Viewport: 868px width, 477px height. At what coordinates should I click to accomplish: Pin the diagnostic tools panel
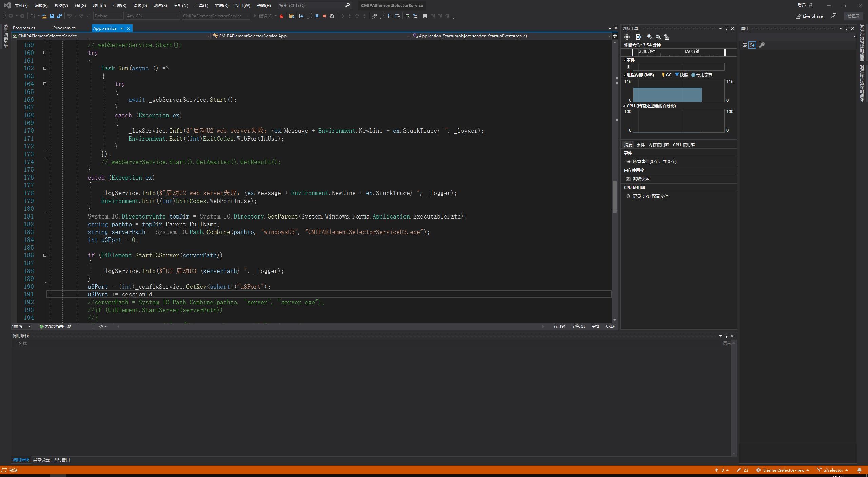[x=726, y=28]
